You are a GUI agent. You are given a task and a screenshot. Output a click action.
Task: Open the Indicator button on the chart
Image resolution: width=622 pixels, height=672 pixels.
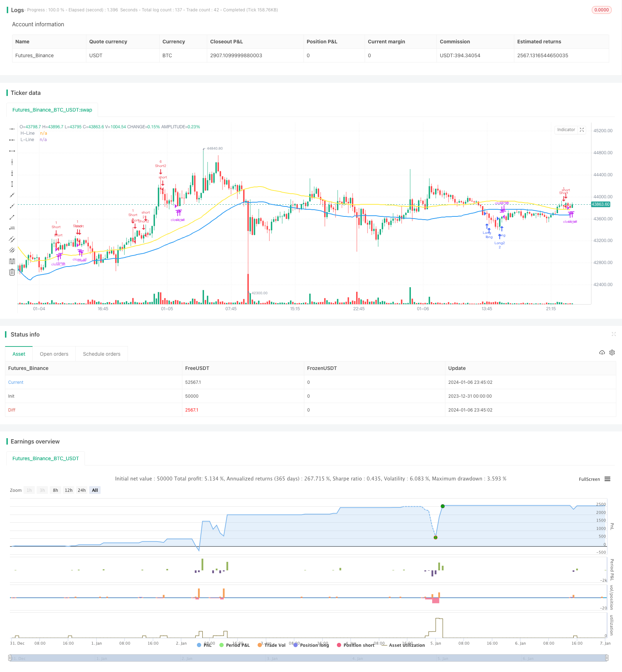[566, 130]
